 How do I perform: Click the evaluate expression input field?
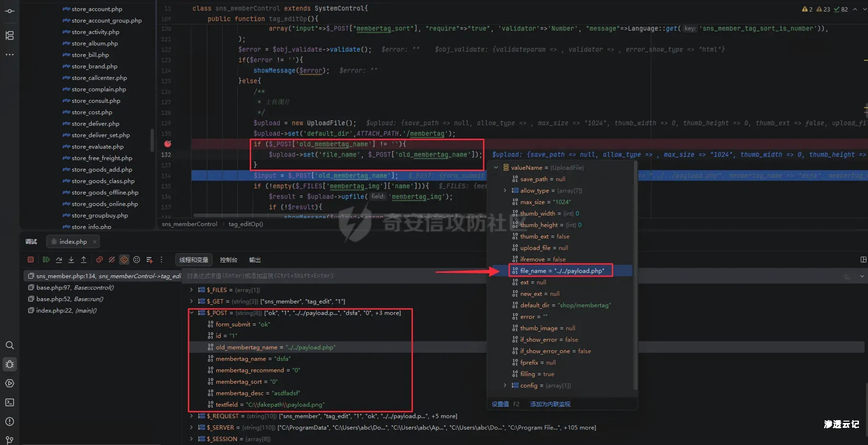(334, 276)
